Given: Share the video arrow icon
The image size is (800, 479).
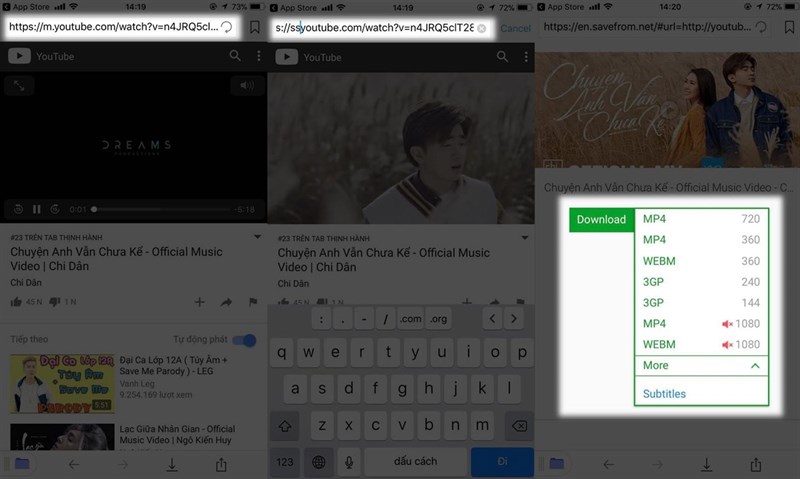Looking at the screenshot, I should [227, 302].
